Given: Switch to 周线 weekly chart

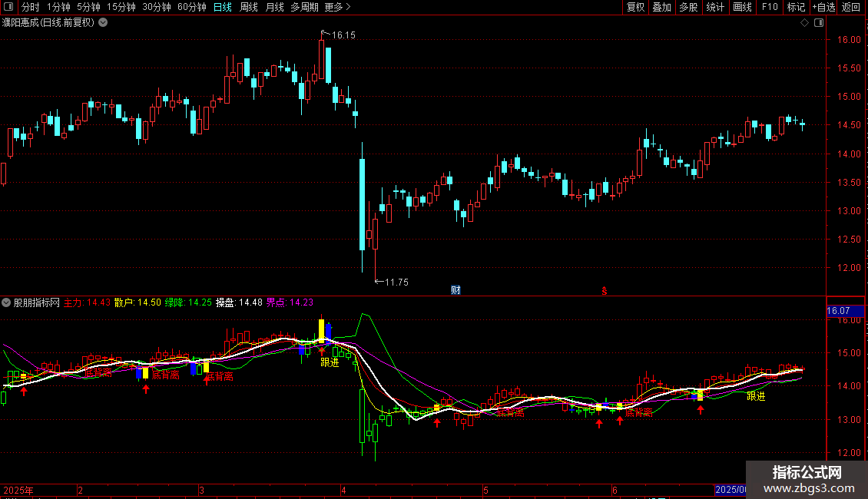Looking at the screenshot, I should click(249, 7).
